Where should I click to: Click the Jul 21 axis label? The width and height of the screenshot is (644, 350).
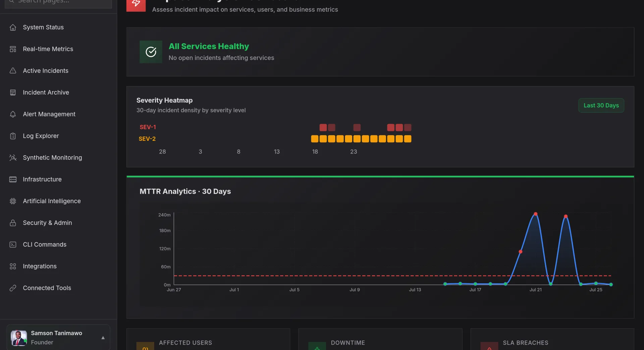coord(535,290)
